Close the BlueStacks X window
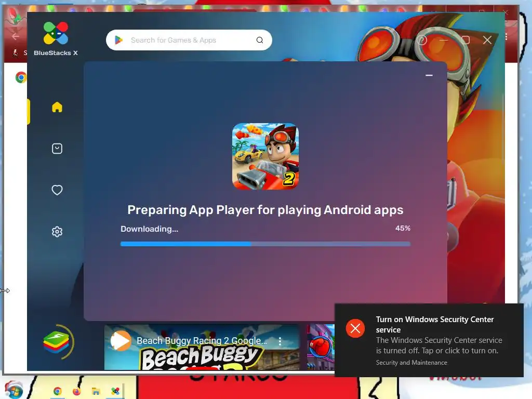The image size is (532, 399). pos(487,40)
